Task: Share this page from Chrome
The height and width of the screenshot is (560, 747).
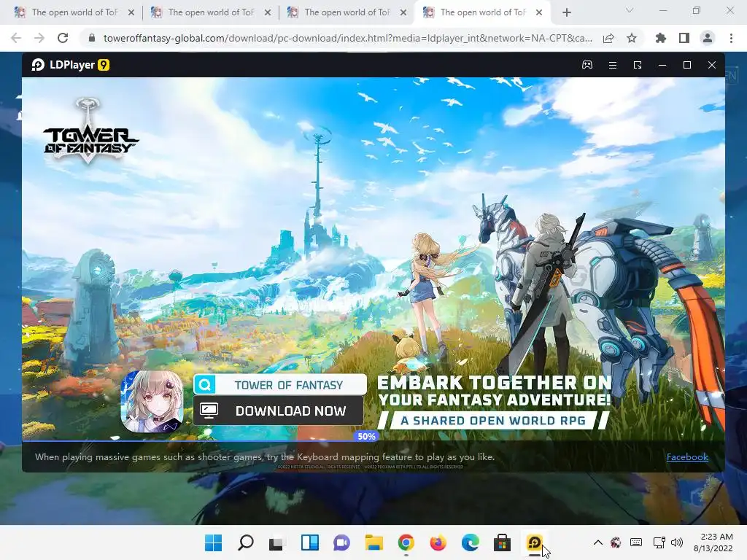Action: tap(608, 38)
